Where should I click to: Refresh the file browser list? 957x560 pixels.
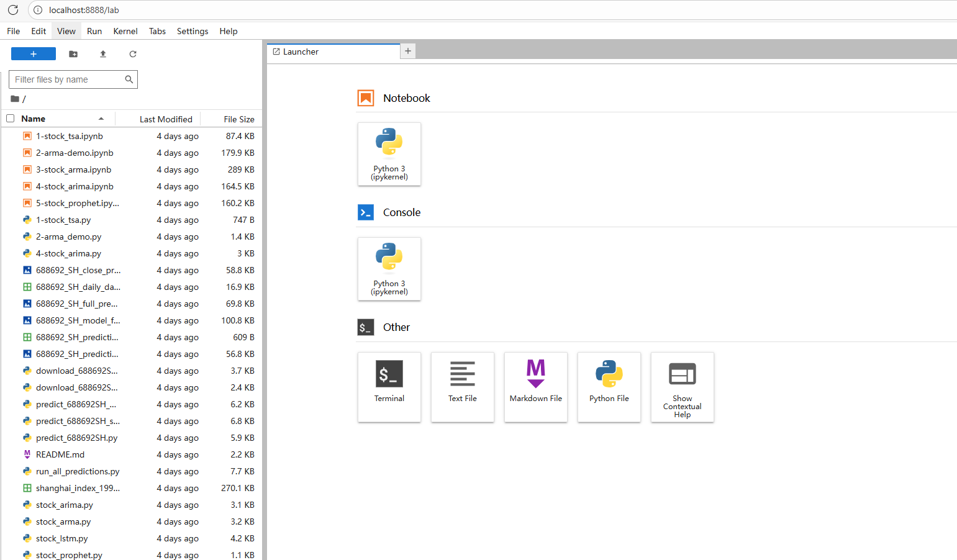[133, 54]
